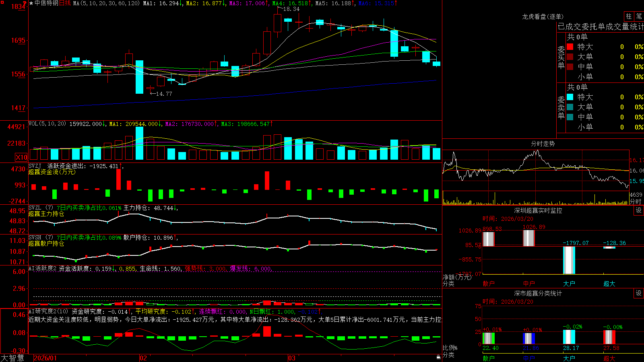
Task: Click the teal 大单 sell order swatch
Action: point(570,107)
